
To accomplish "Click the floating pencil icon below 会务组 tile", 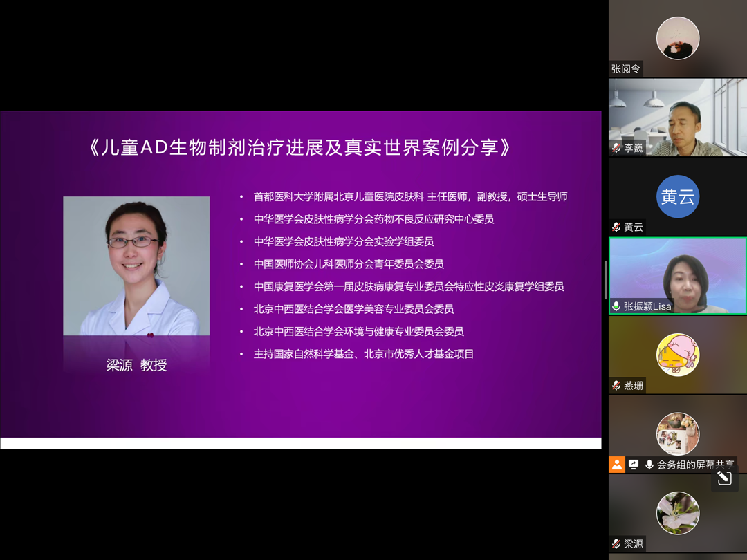I will pos(724,478).
